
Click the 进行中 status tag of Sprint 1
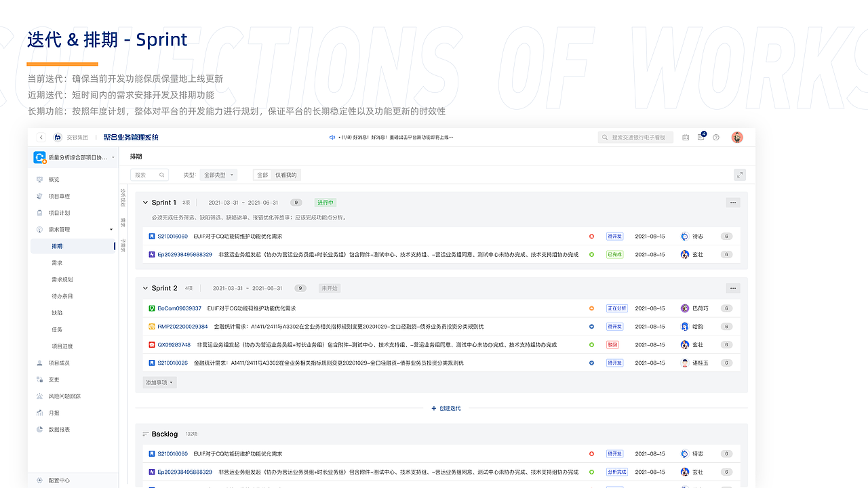(x=325, y=203)
